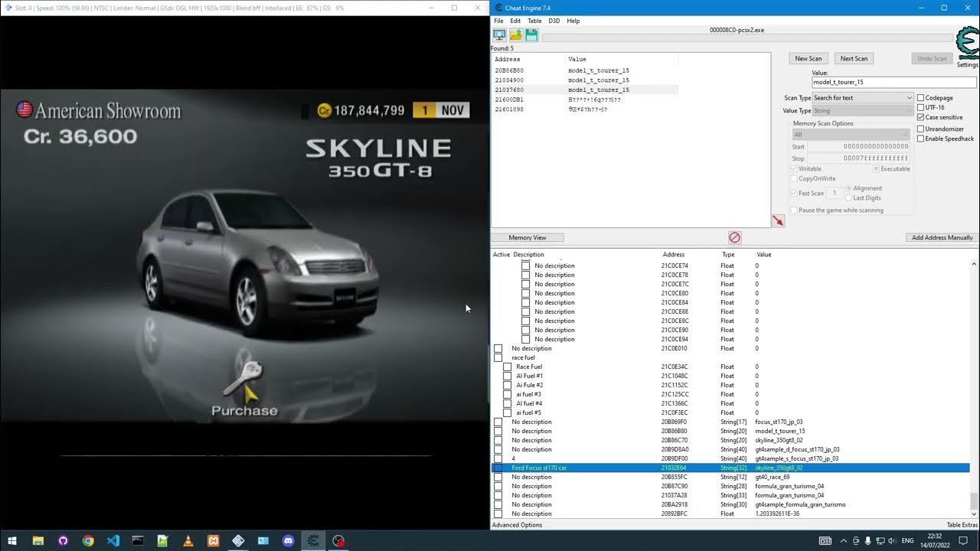Click Add Address Manually button
980x551 pixels.
tap(942, 238)
